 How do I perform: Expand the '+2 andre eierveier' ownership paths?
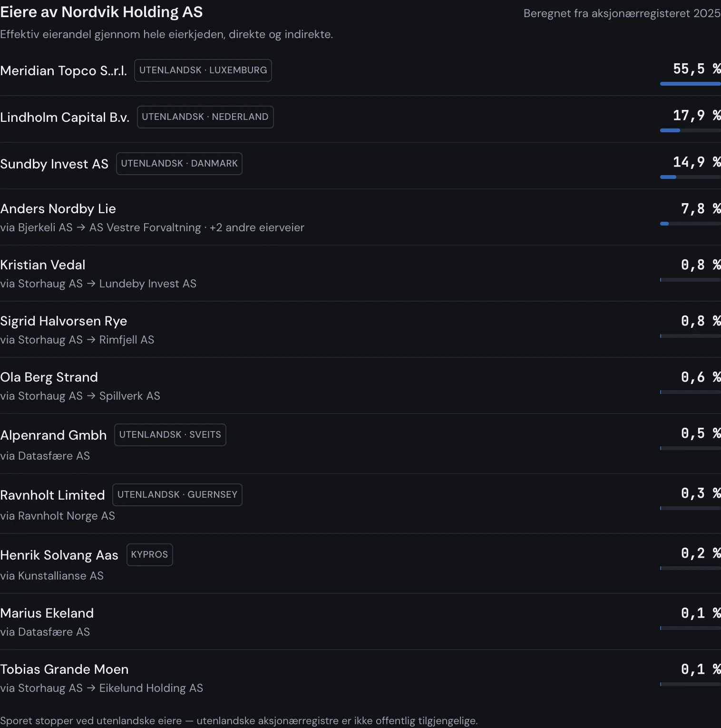257,227
